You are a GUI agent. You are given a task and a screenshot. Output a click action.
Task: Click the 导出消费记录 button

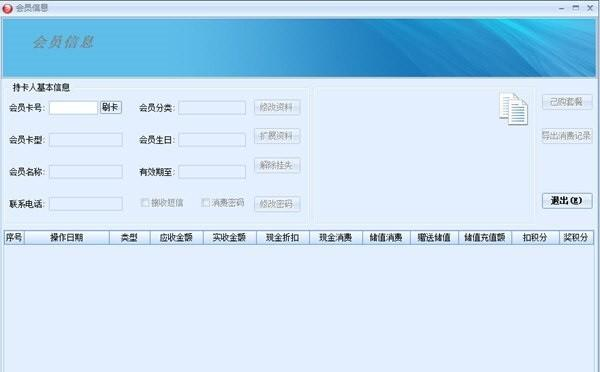[x=567, y=136]
